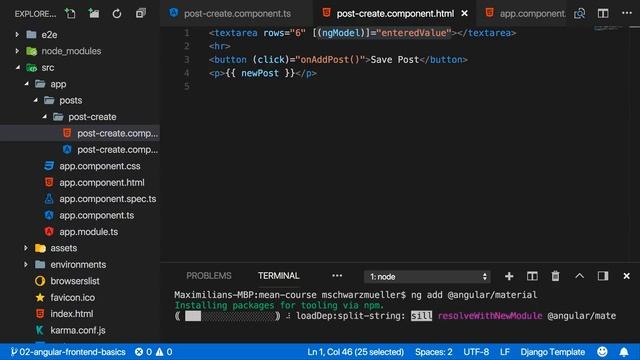Change file encoding UTF-8
The width and height of the screenshot is (640, 360).
click(x=476, y=352)
